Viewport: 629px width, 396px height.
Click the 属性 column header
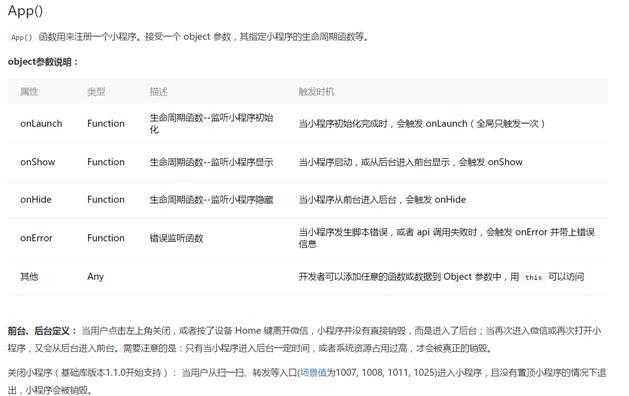(x=29, y=92)
